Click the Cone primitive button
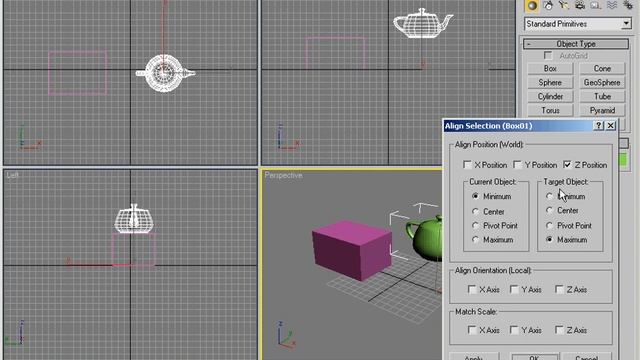Image resolution: width=640 pixels, height=360 pixels. tap(602, 69)
